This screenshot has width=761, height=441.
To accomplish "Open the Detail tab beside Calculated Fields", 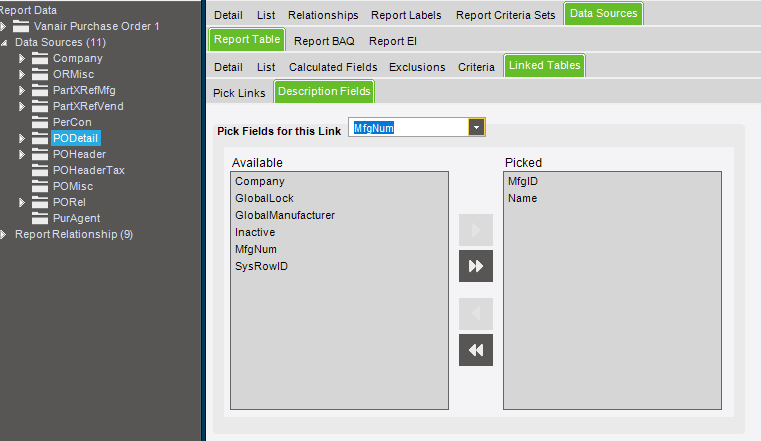I will [x=228, y=67].
